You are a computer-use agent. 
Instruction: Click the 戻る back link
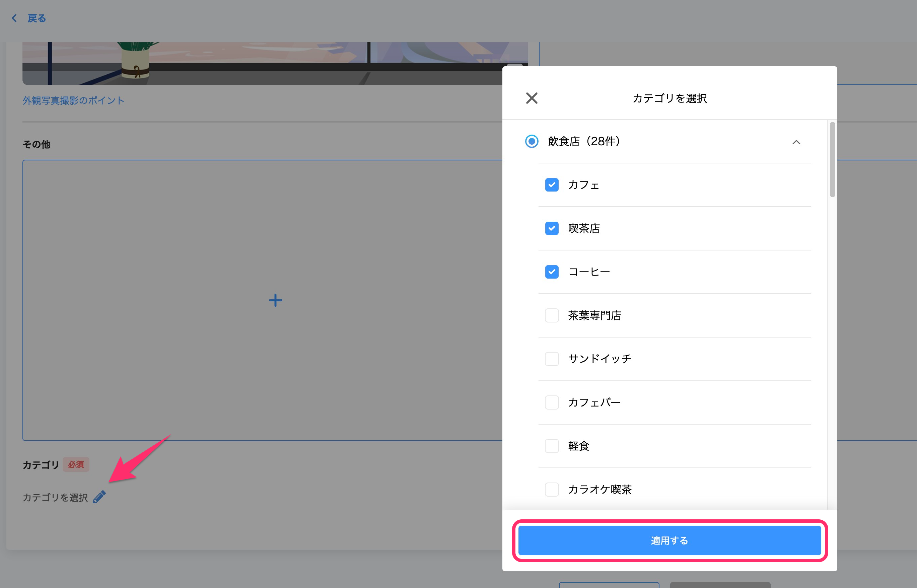point(37,18)
